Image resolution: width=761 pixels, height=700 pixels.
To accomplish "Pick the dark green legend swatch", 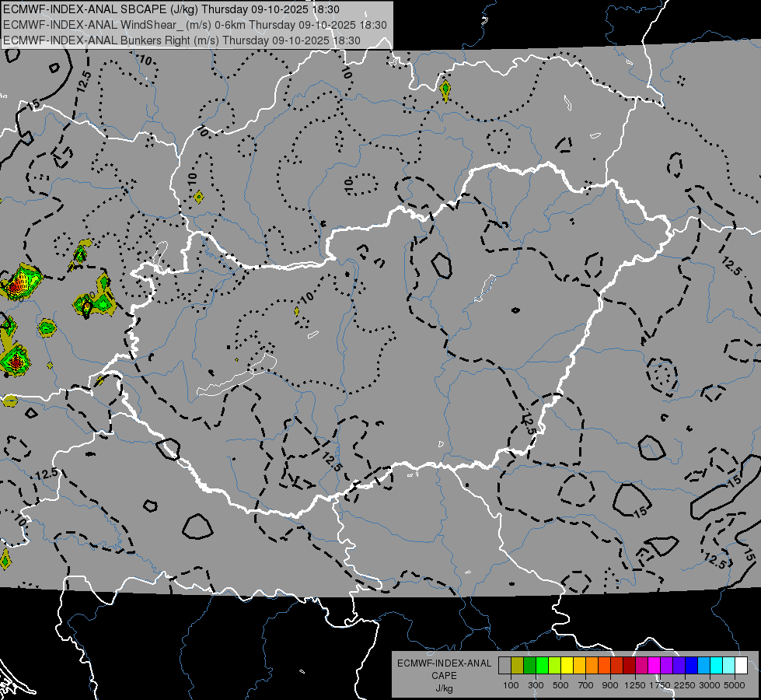I will [529, 666].
